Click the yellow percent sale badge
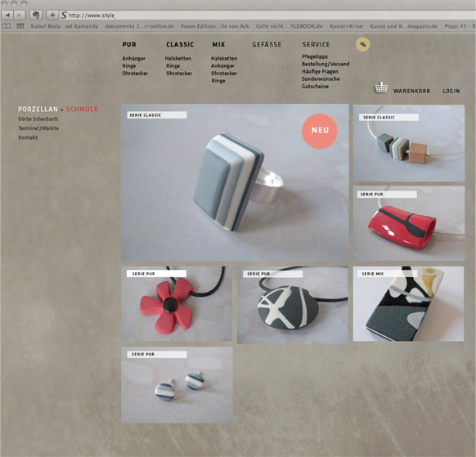 363,44
